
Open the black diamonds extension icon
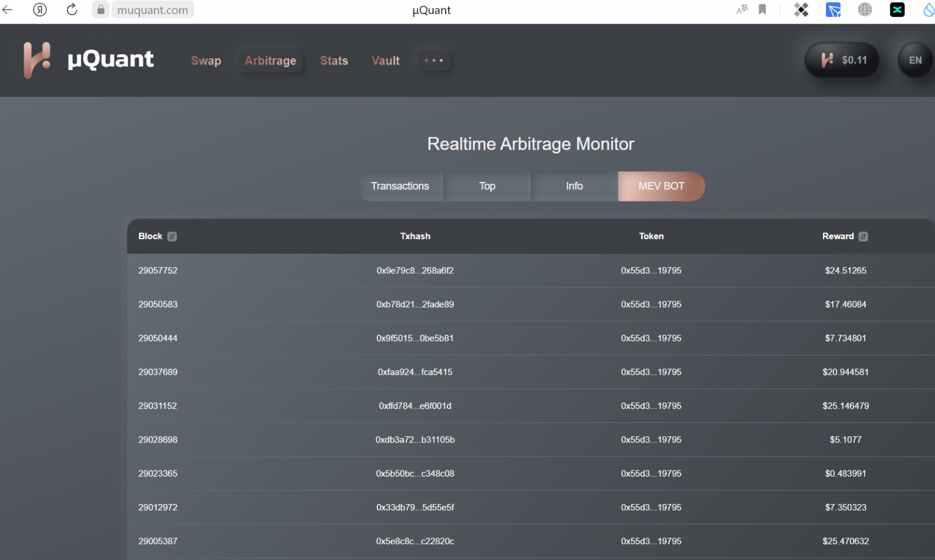(x=801, y=10)
